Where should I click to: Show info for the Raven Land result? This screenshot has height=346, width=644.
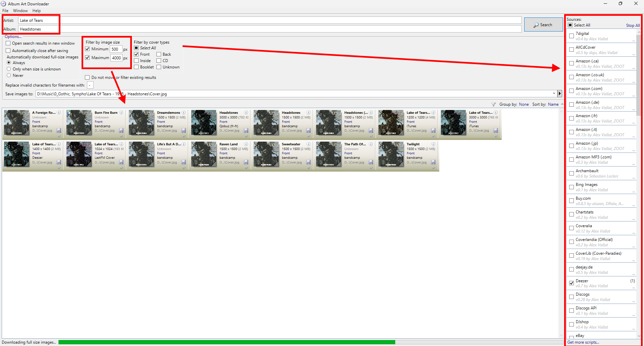246,144
